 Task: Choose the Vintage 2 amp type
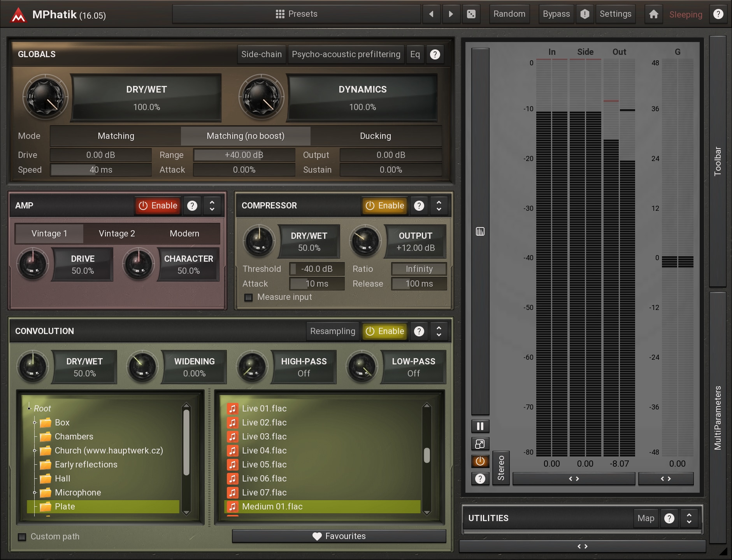tap(117, 233)
